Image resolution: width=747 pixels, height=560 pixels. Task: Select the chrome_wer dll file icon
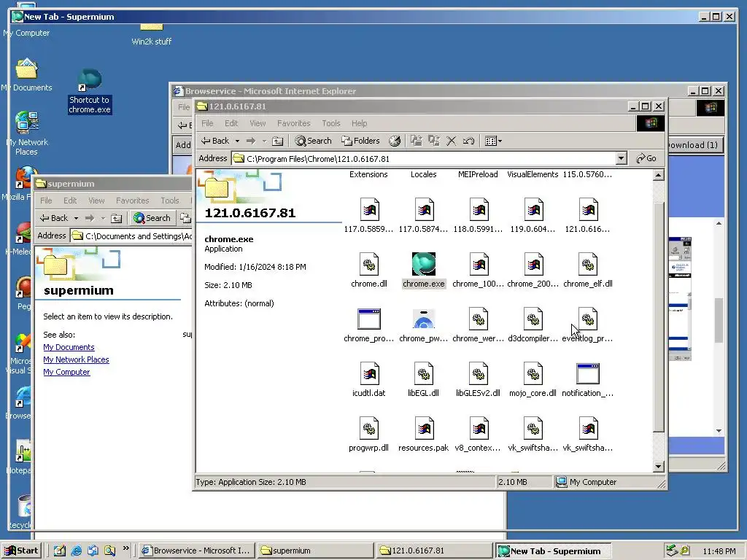point(479,319)
